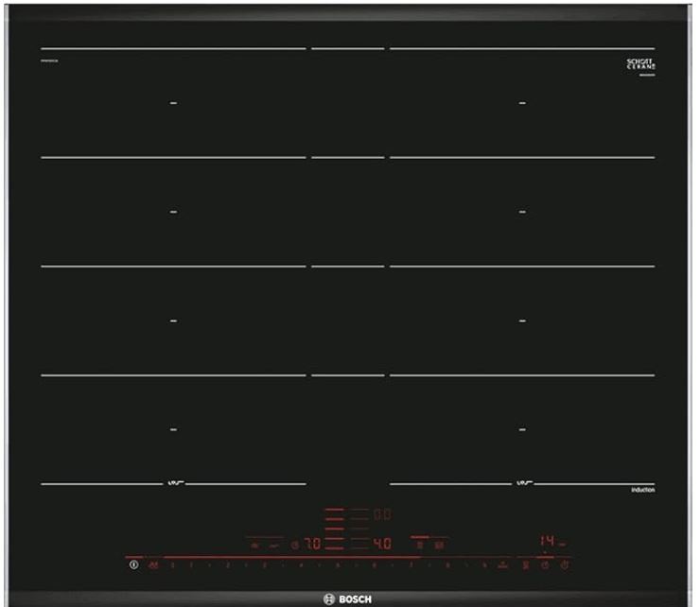Viewport: 700px width, 607px height.
Task: Set power level 5 on the touch slider
Action: [338, 565]
